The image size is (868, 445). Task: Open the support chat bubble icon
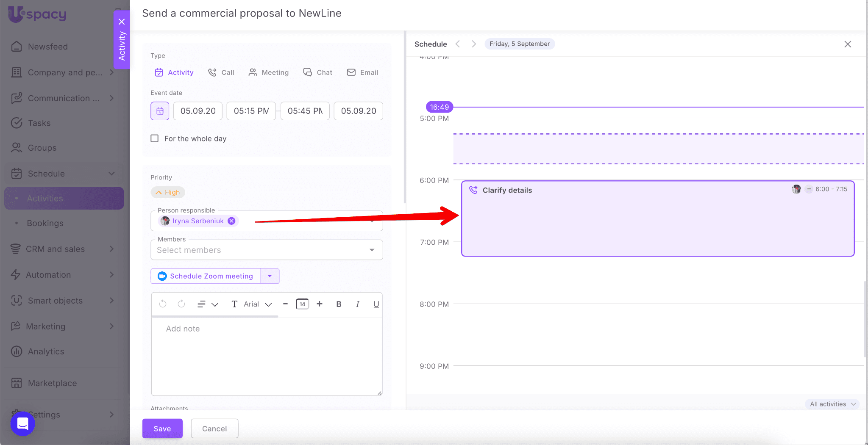coord(22,423)
